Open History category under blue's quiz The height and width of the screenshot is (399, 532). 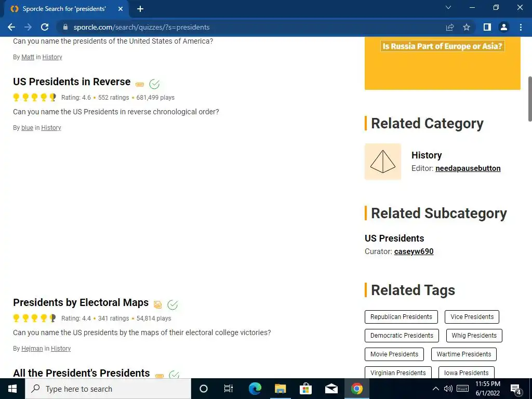(51, 128)
